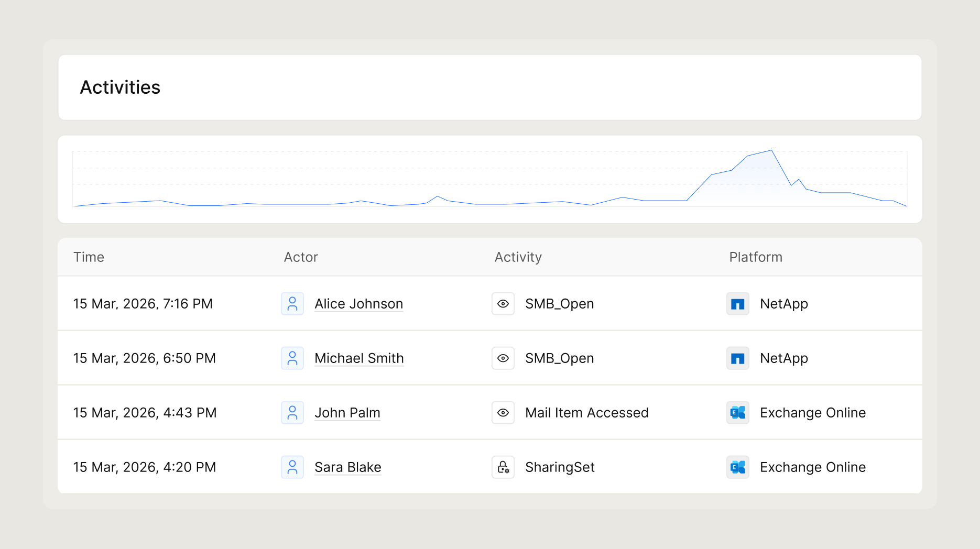The width and height of the screenshot is (980, 549).
Task: View the Sara Blake actor link
Action: tap(348, 467)
